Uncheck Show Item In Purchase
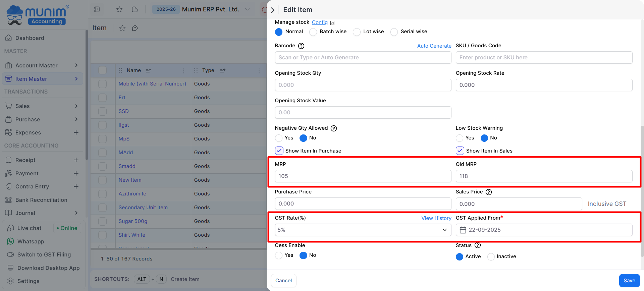Viewport: 644px width, 291px height. click(x=279, y=151)
